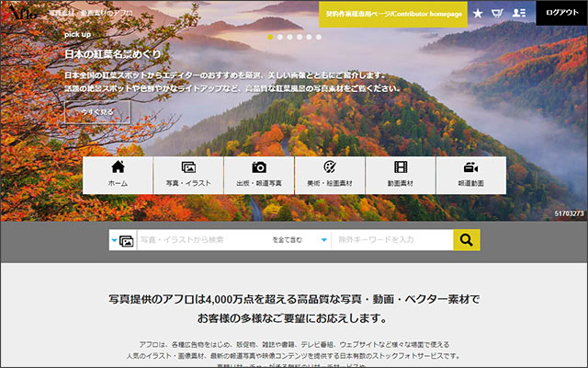Screen dimensions: 588x368
Task: Open the Contributor homepage link
Action: (392, 14)
